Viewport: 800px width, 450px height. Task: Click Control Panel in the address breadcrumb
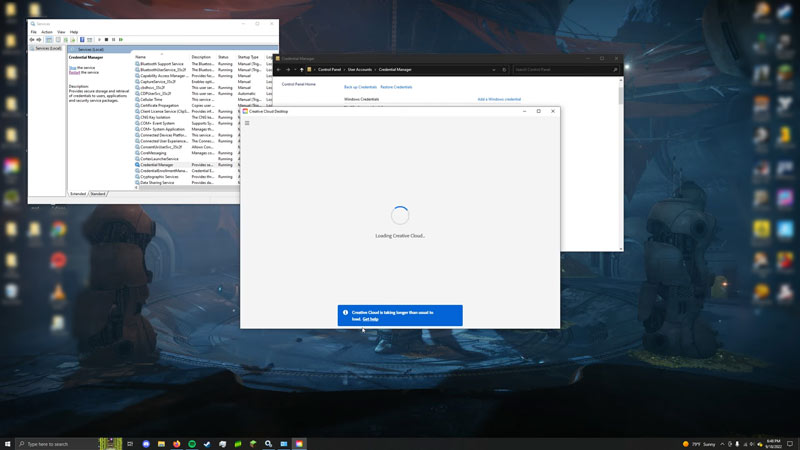click(x=330, y=70)
